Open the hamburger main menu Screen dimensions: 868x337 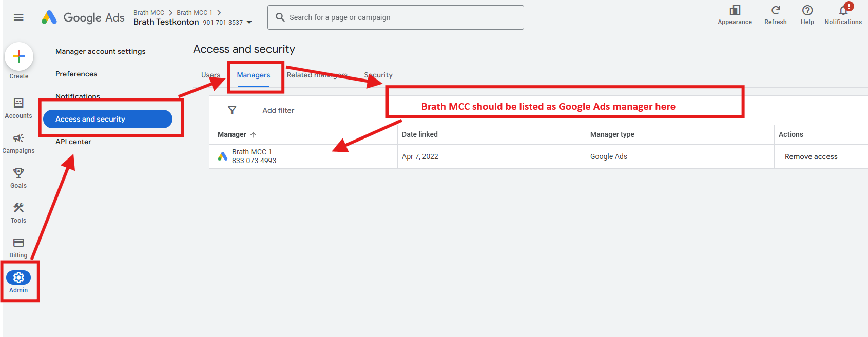point(18,17)
